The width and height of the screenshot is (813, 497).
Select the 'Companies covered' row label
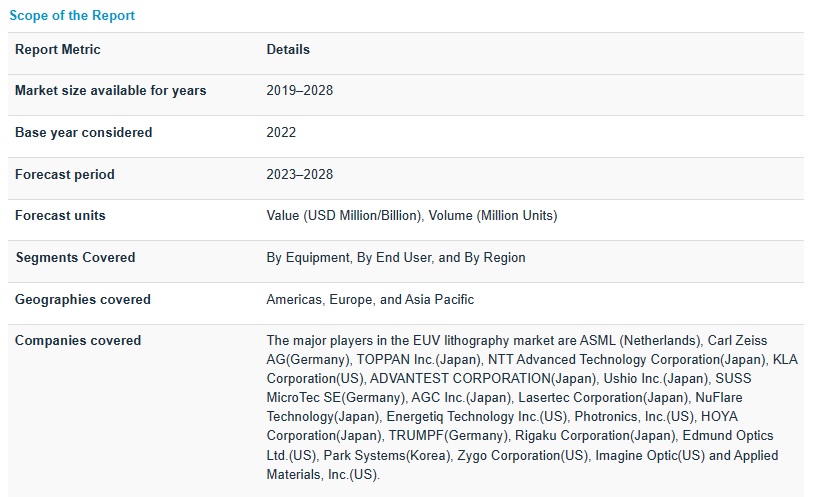[x=78, y=341]
